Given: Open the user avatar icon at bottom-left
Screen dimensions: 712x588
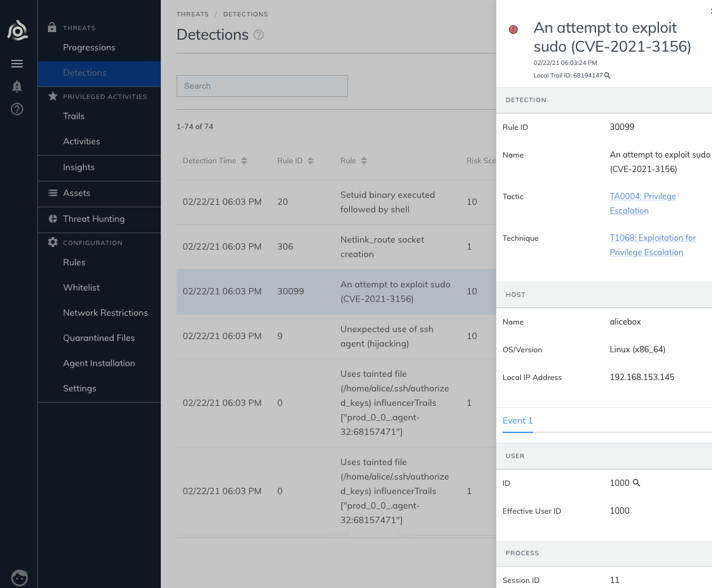Looking at the screenshot, I should click(x=20, y=577).
